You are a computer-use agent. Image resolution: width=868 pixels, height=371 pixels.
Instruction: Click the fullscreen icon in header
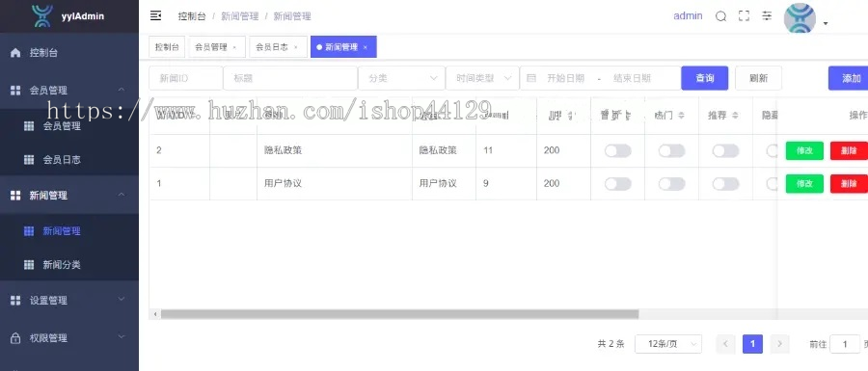click(744, 16)
